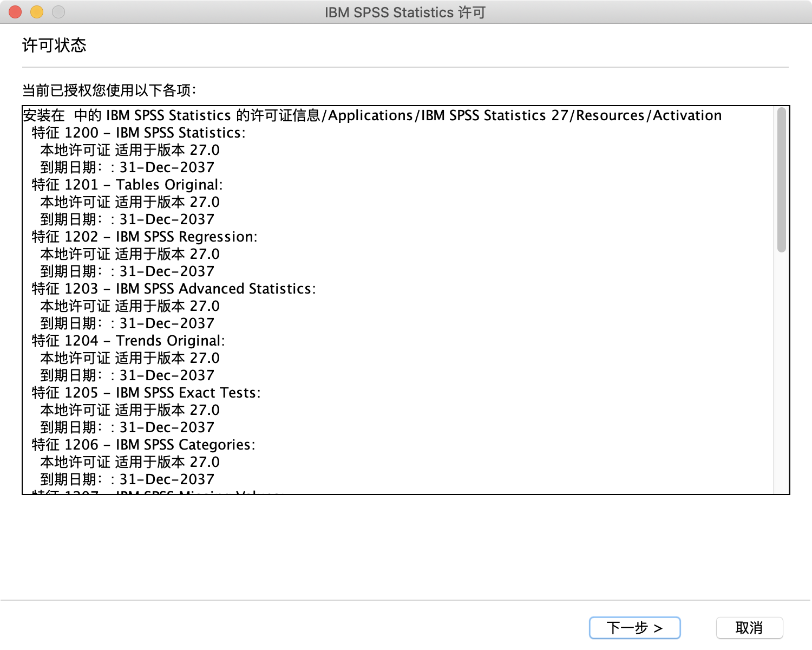The image size is (812, 650).
Task: Select the 特征 1201 Tables Original line
Action: coord(127,185)
